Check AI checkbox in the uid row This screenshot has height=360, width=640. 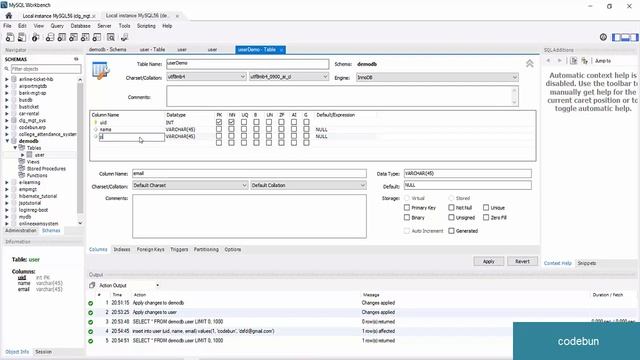[x=294, y=122]
